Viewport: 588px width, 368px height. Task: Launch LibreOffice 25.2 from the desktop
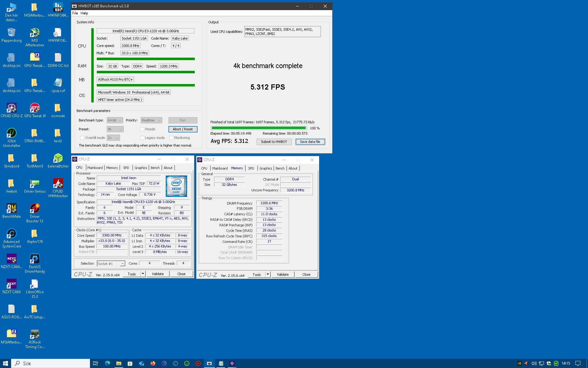[x=35, y=289]
